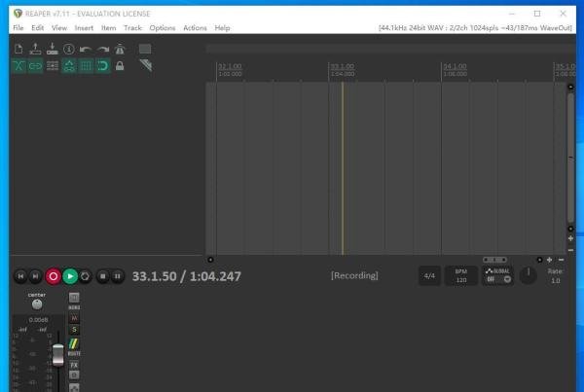Open the global automation dropdown arrow
The image size is (584, 392).
click(x=507, y=279)
